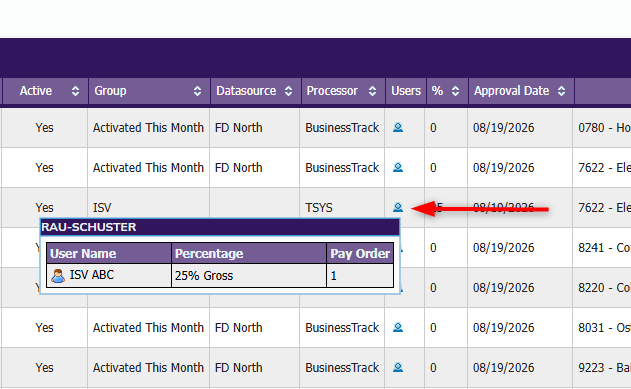Select Activated This Month in 0780 row
Image resolution: width=631 pixels, height=389 pixels.
coord(148,128)
